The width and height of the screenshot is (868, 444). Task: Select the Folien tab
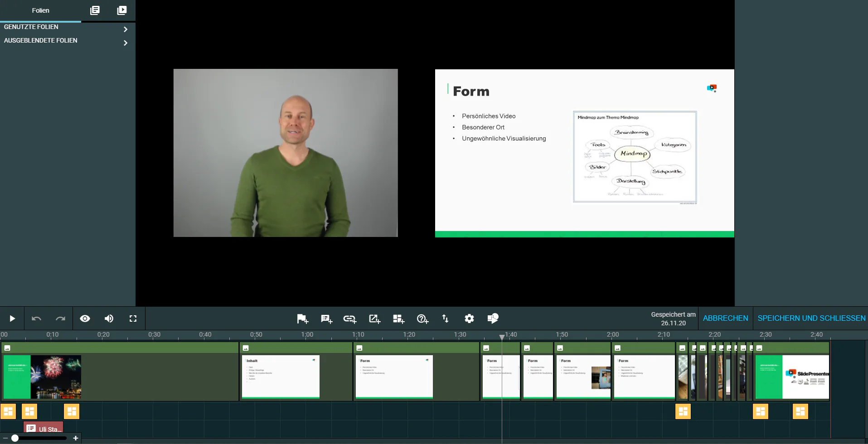41,10
